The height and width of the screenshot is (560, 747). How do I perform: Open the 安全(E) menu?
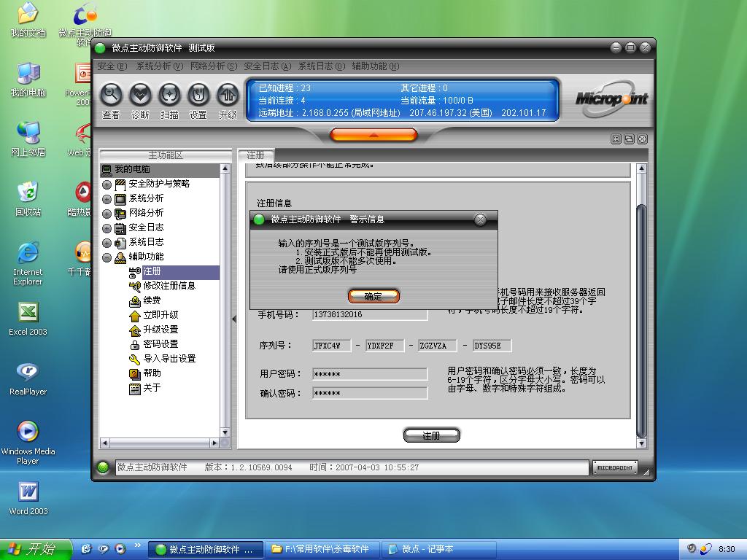click(112, 66)
